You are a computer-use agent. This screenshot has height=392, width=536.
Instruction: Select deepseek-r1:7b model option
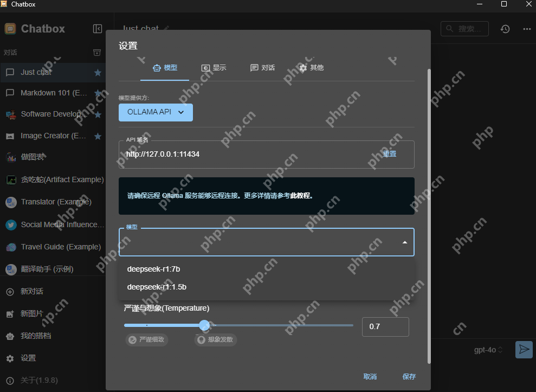(x=267, y=269)
